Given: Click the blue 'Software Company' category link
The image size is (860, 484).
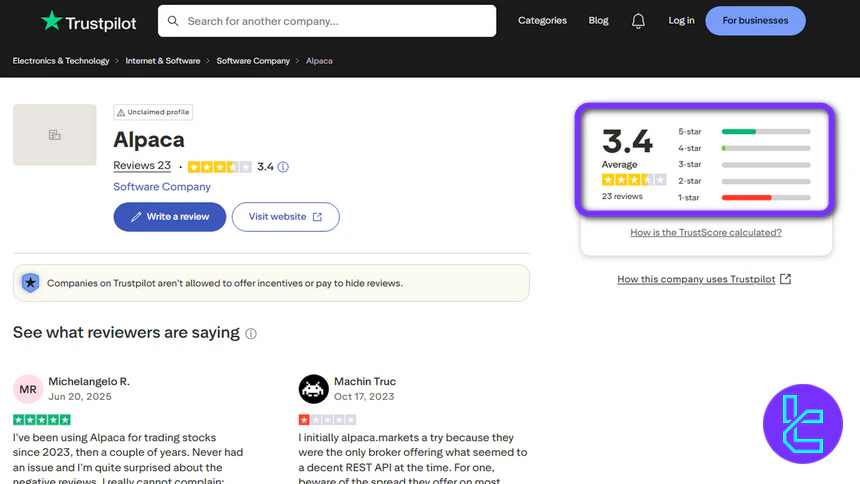Looking at the screenshot, I should pos(162,187).
